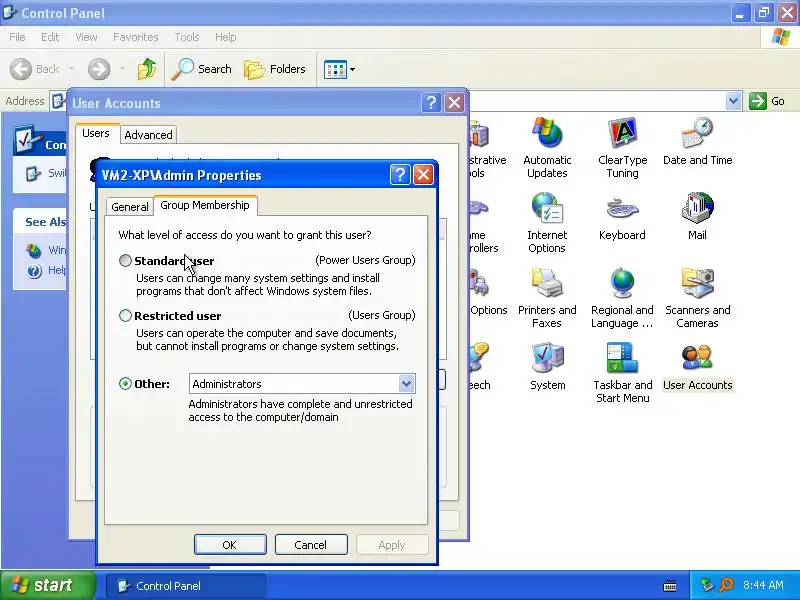The width and height of the screenshot is (800, 600).
Task: Close the User Accounts dialog
Action: [454, 103]
